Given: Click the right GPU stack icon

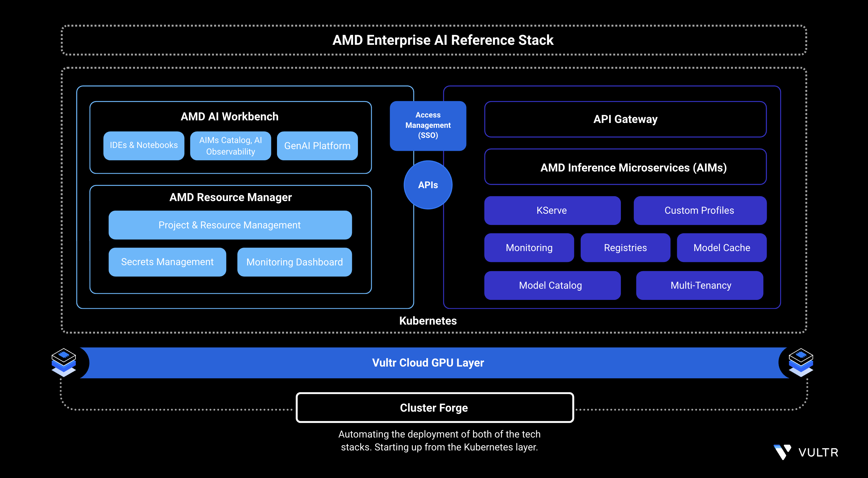Looking at the screenshot, I should [x=801, y=362].
